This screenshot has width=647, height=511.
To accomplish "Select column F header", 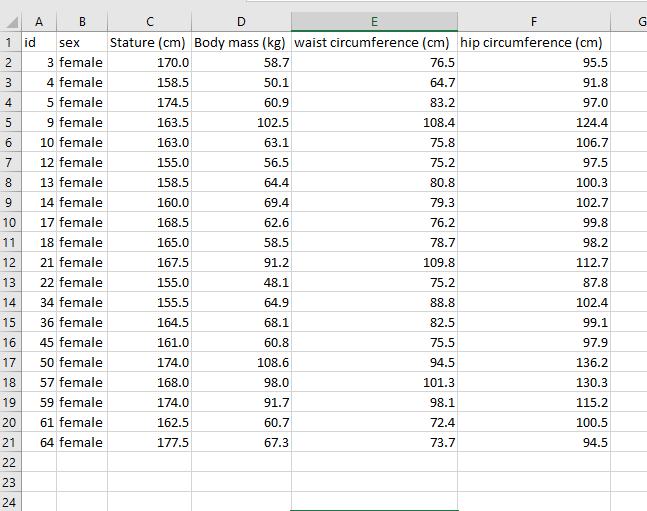I will tap(534, 21).
